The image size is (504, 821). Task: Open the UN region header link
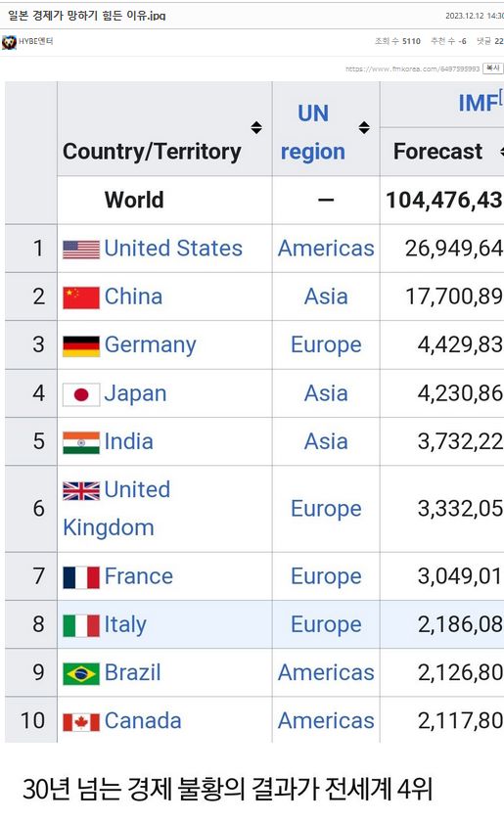[x=313, y=132]
